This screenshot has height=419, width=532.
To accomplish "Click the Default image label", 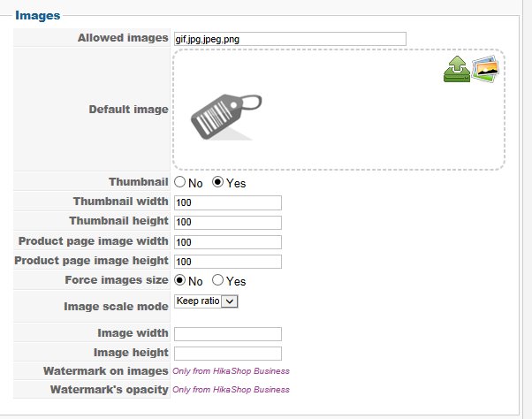I will pos(129,110).
